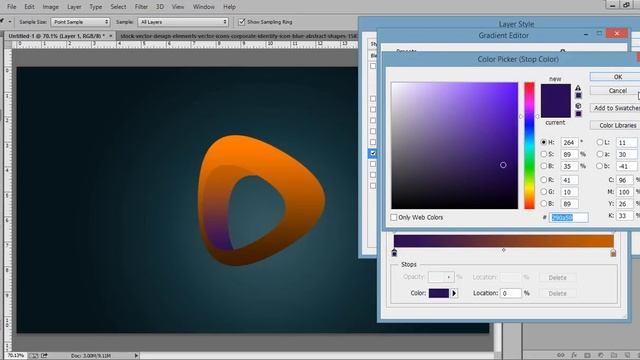Click the new group folder icon at bottom

(613, 356)
